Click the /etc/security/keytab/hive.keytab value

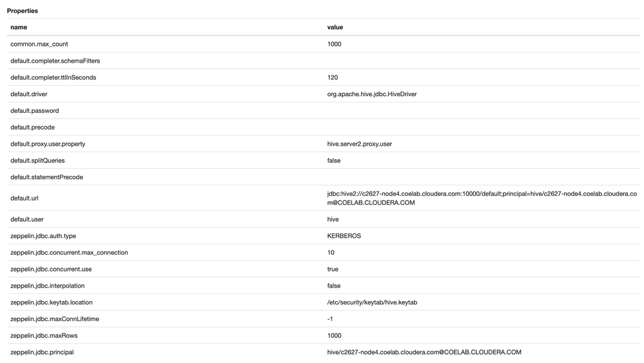(x=372, y=302)
